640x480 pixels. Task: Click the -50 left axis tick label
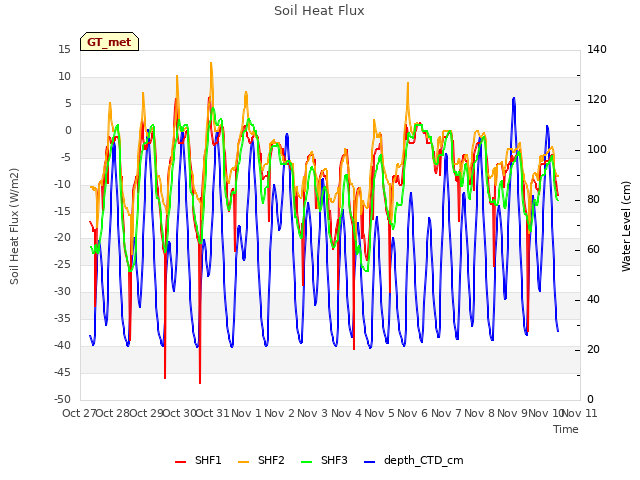tap(63, 400)
